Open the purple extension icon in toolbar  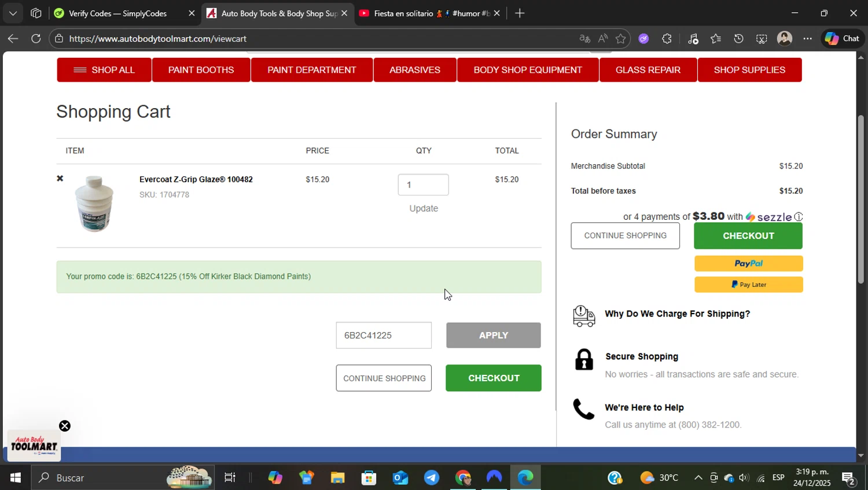[643, 39]
